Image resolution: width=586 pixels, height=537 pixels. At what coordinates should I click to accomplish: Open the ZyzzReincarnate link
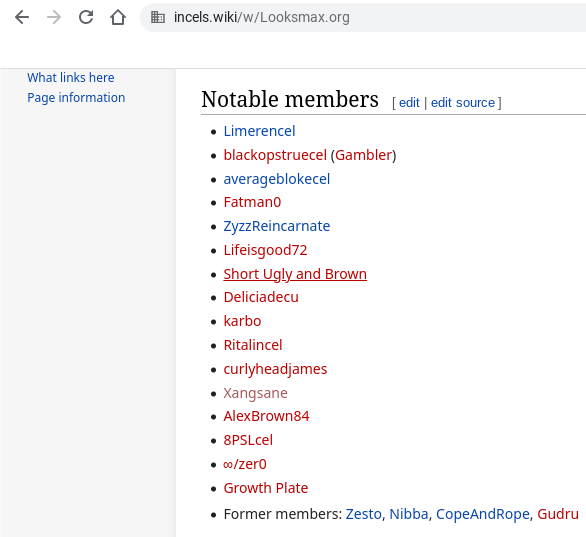pyautogui.click(x=277, y=226)
